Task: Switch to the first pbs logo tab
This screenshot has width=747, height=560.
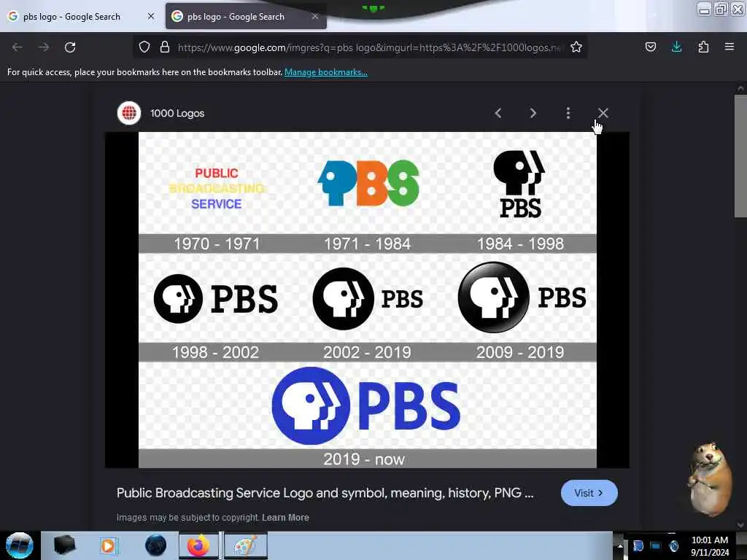Action: [x=81, y=17]
